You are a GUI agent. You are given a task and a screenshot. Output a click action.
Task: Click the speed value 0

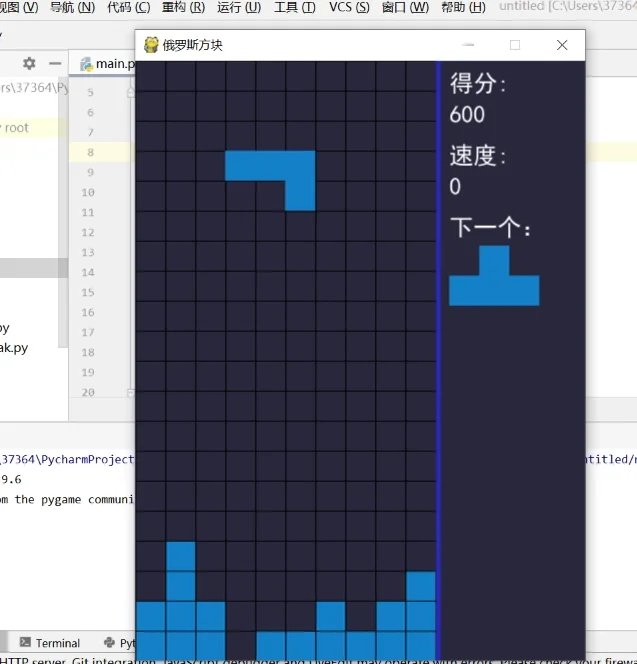(x=455, y=187)
